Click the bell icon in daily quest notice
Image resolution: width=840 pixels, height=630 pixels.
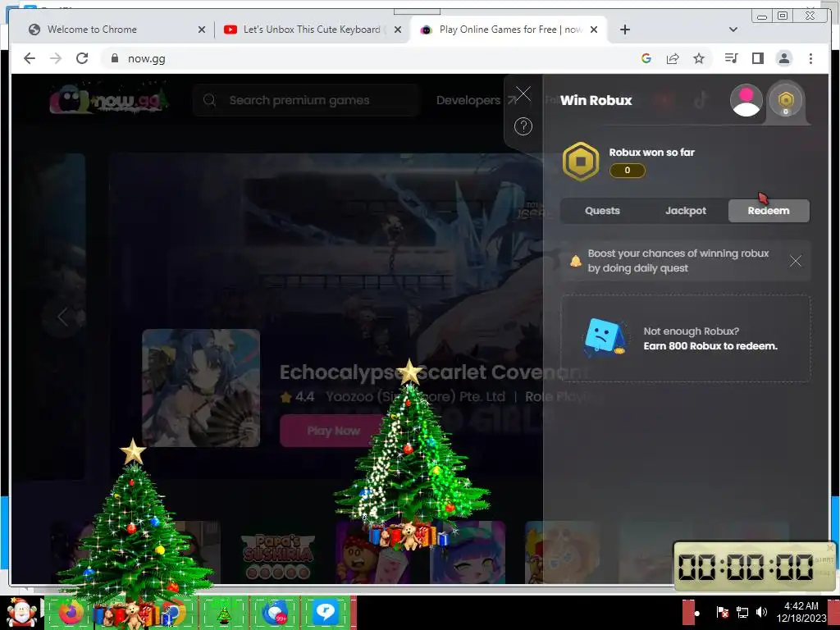tap(575, 261)
